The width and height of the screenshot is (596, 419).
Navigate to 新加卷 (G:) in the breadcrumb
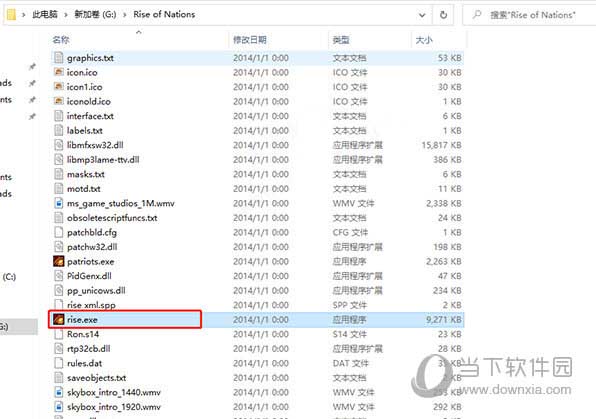coord(95,14)
